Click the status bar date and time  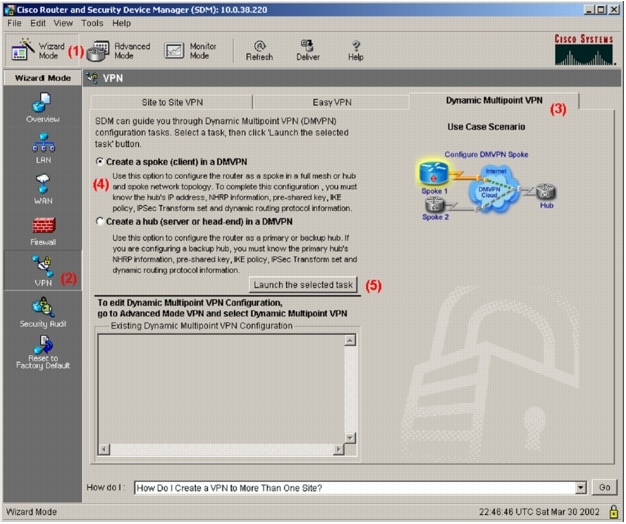click(x=539, y=512)
